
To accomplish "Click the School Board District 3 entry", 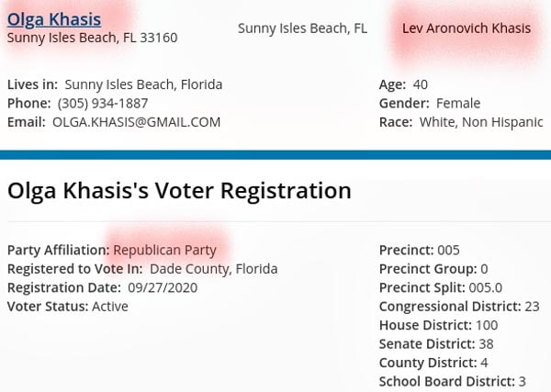I will (453, 382).
